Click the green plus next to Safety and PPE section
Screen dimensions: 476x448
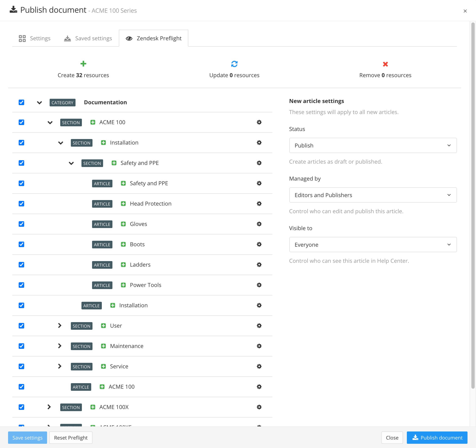point(114,163)
